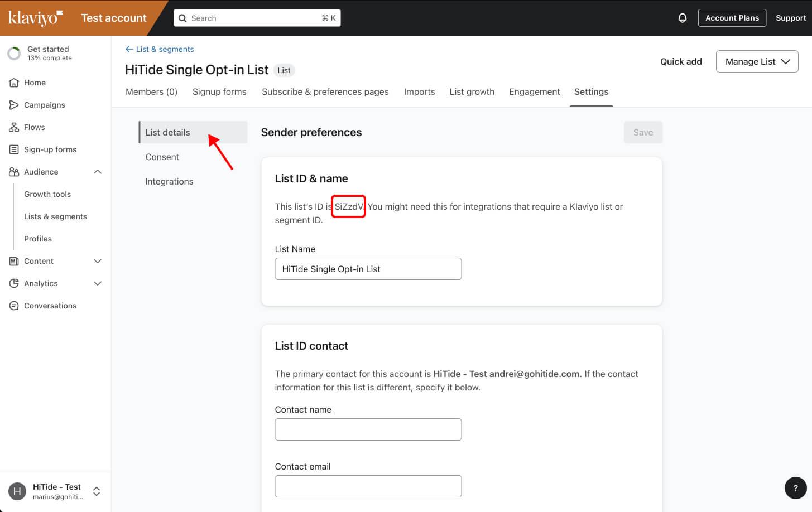Screen dimensions: 812x512
Task: Switch to Members (0) tab
Action: tap(151, 92)
